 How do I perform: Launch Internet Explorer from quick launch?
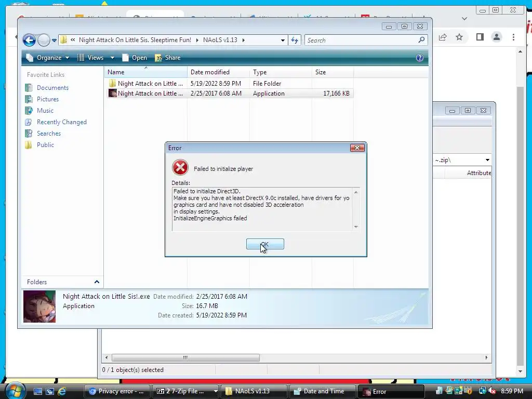point(62,392)
